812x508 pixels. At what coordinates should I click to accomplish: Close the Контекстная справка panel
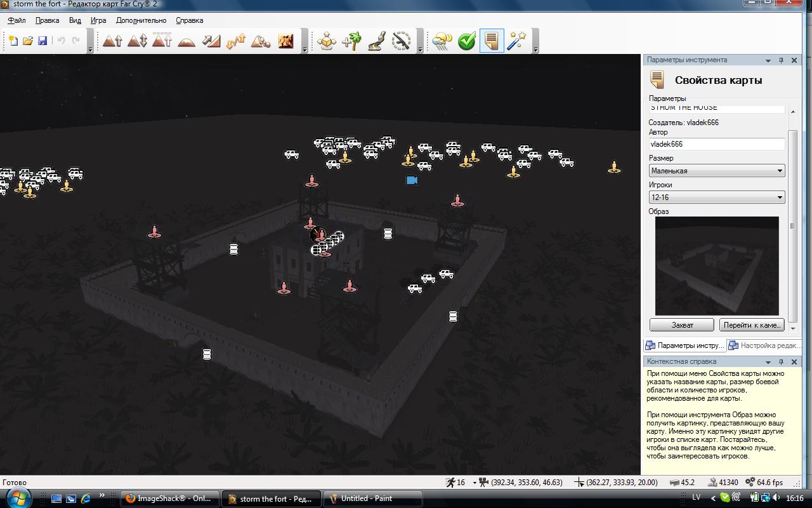point(794,362)
